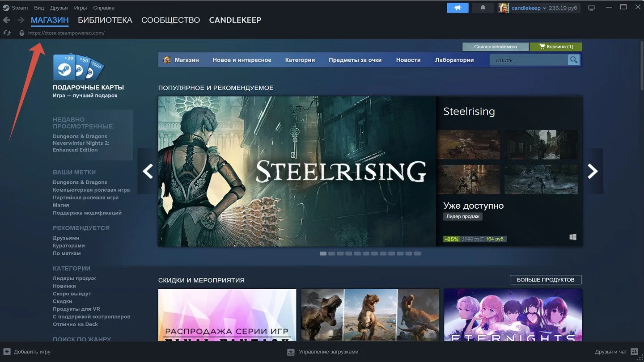Viewport: 644px width, 362px height.
Task: Open recommendations by Кураторами
Action: 68,246
